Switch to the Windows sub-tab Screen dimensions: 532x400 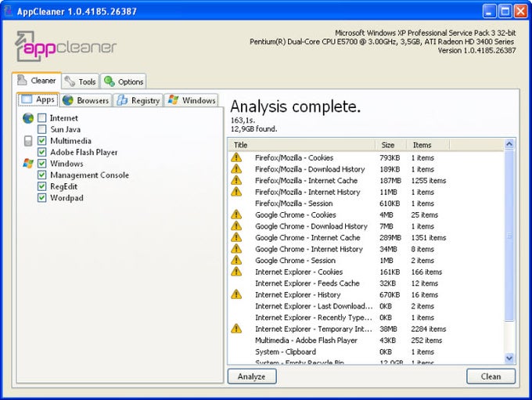(192, 100)
